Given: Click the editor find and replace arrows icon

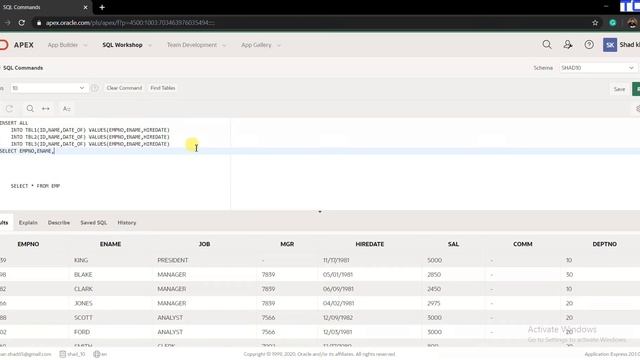Looking at the screenshot, I should tap(46, 109).
